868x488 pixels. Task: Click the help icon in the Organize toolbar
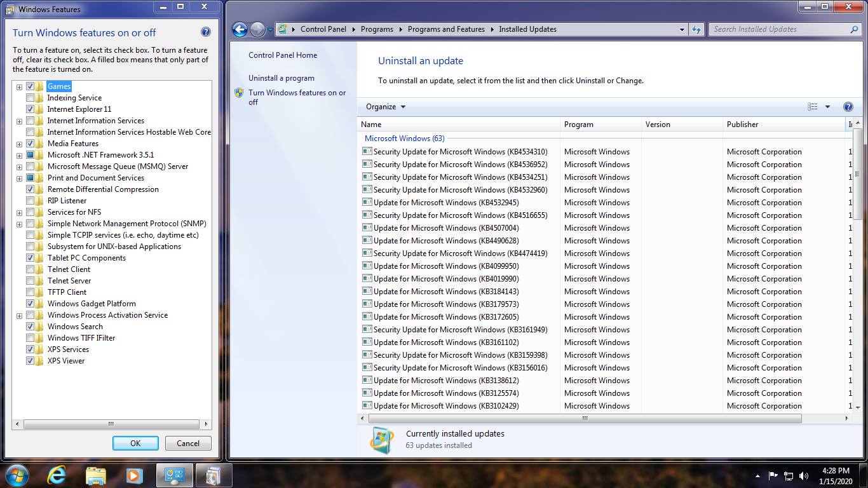pos(848,107)
